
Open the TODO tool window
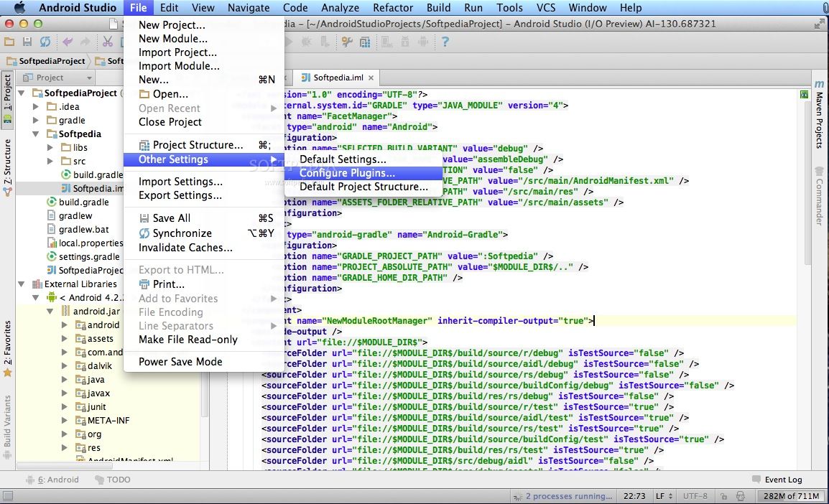[x=113, y=480]
